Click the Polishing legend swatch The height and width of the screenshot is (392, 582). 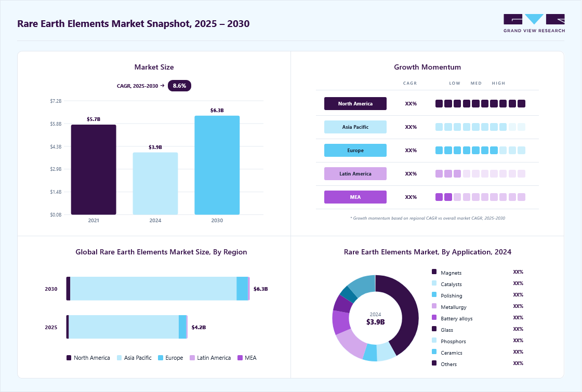click(x=434, y=294)
